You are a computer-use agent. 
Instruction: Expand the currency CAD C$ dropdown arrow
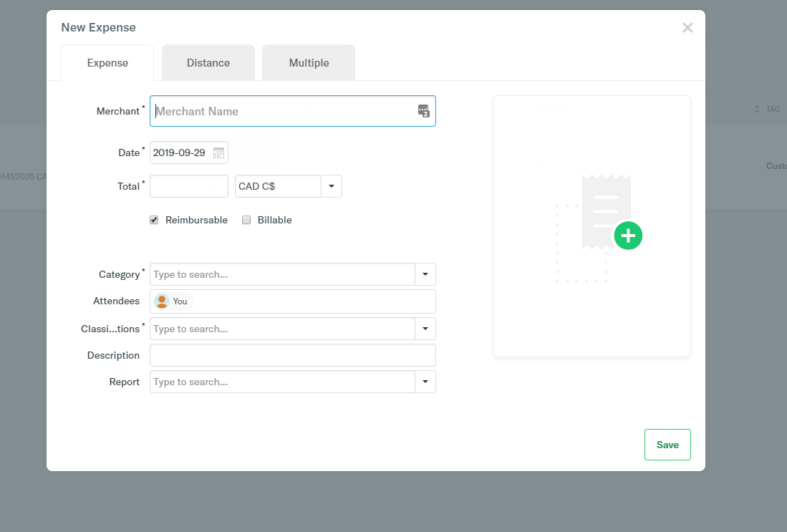pos(332,186)
